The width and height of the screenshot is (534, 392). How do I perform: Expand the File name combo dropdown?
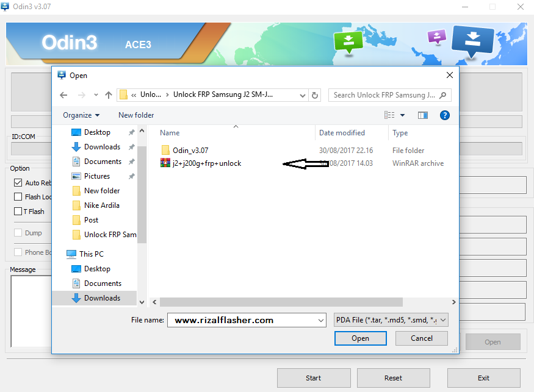[x=320, y=320]
